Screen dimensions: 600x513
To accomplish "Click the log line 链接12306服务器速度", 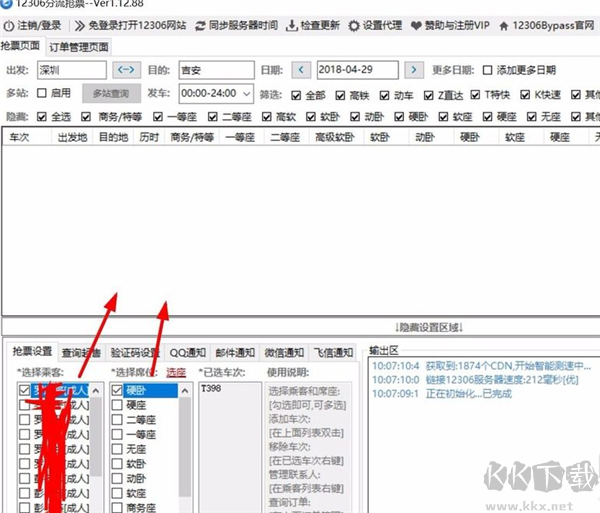I will point(475,380).
